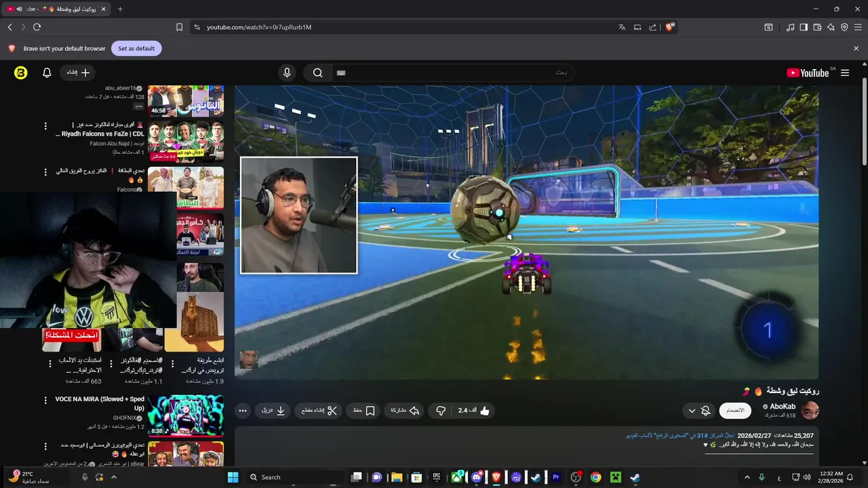Screen dimensions: 868x488
Task: Open a new browser tab
Action: click(x=120, y=9)
